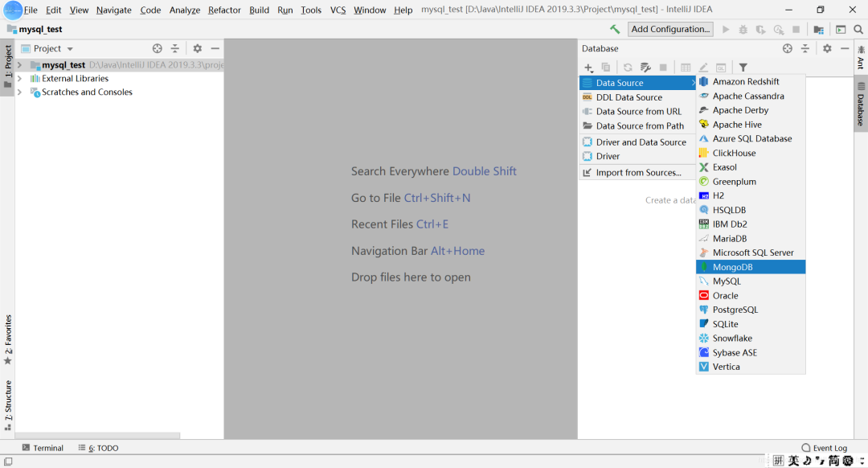Screen dimensions: 868x468
Task: Click locate target icon in Database panel header
Action: (787, 49)
